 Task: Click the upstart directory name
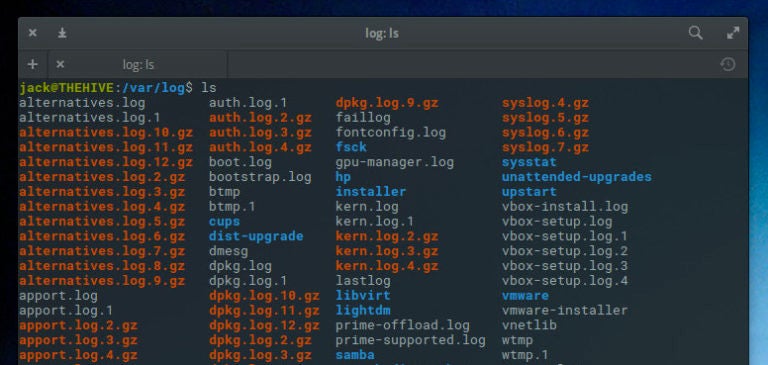click(x=529, y=192)
